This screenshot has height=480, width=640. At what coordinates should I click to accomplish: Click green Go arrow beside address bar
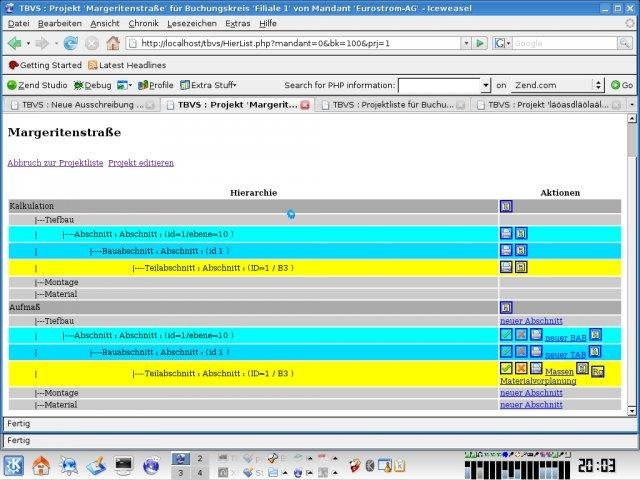pyautogui.click(x=480, y=43)
